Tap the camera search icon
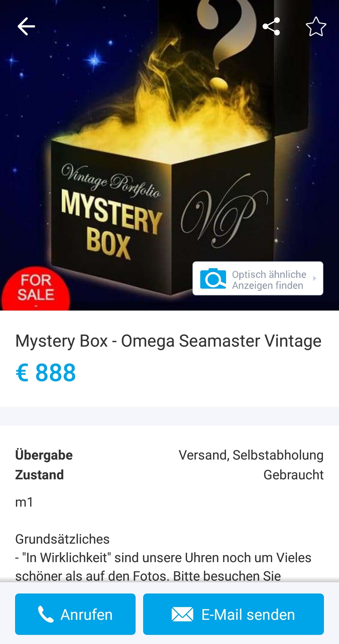 coord(213,278)
